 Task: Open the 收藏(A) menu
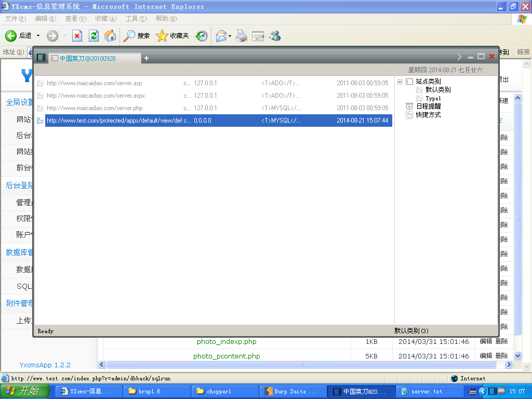click(x=106, y=19)
